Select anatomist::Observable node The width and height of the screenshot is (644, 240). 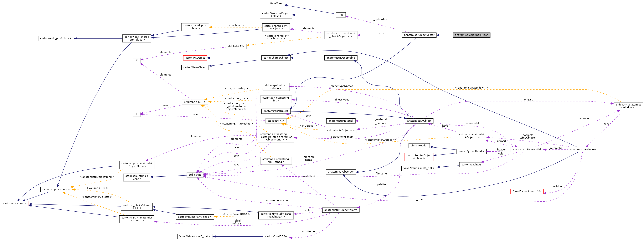(341, 58)
